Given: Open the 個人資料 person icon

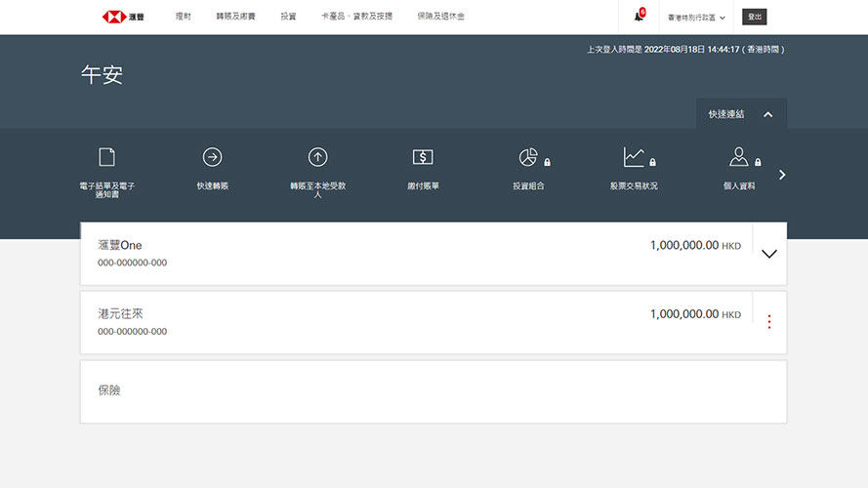Looking at the screenshot, I should [x=739, y=157].
